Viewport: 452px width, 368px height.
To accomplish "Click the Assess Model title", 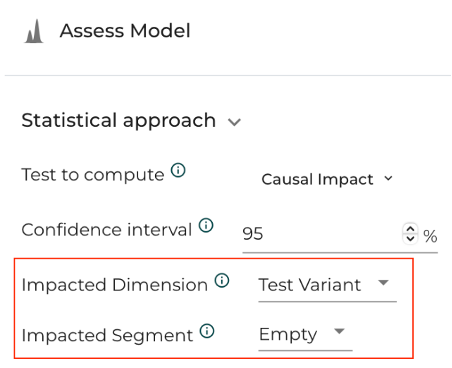I will click(125, 31).
